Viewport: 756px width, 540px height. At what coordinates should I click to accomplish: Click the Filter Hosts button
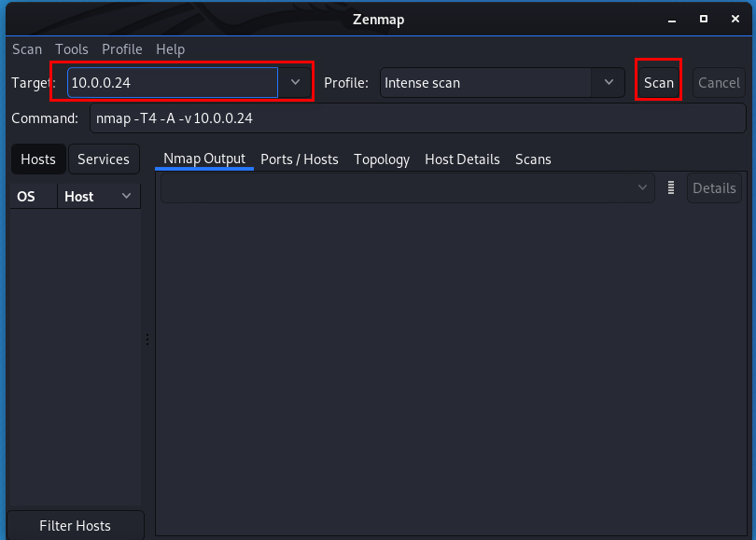tap(76, 526)
